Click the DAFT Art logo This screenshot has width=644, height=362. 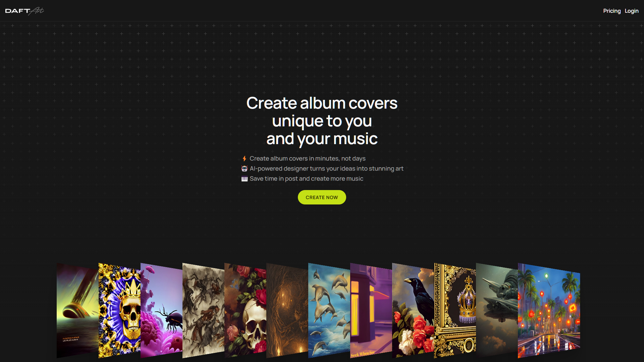24,11
